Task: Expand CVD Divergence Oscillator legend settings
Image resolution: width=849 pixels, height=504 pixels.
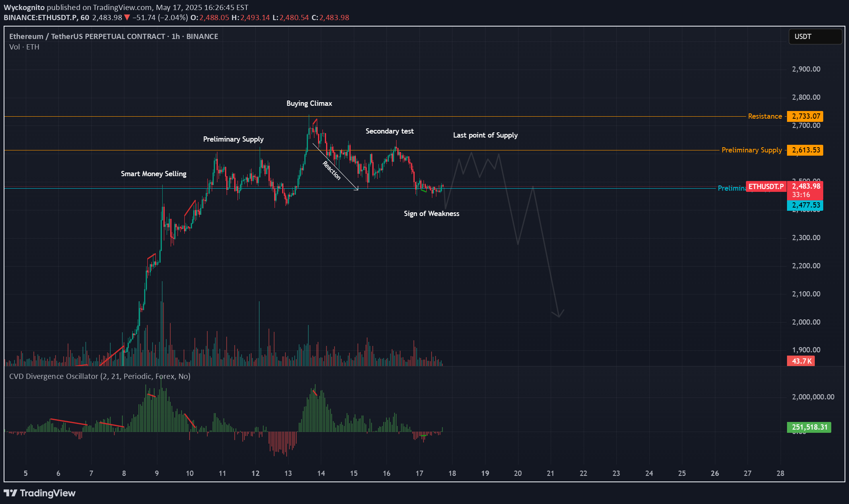Action: click(x=99, y=376)
